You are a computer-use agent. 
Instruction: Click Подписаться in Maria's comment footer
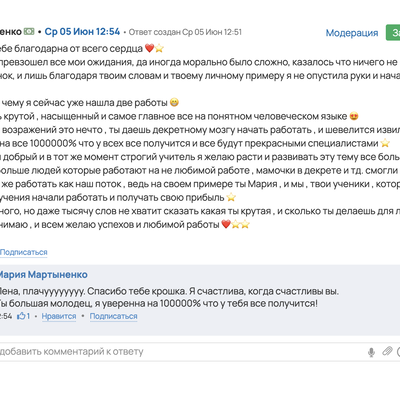coord(113,316)
